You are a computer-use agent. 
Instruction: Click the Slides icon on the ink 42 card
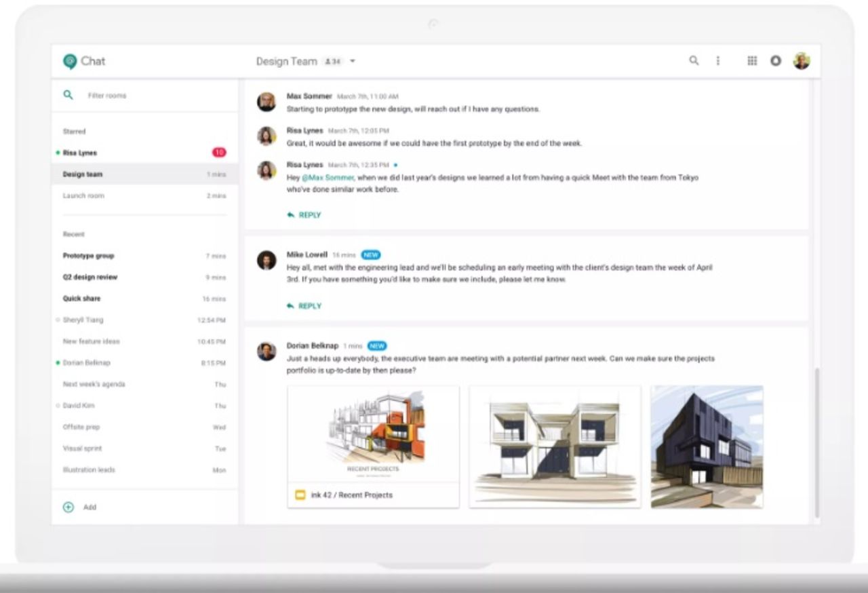[x=300, y=495]
